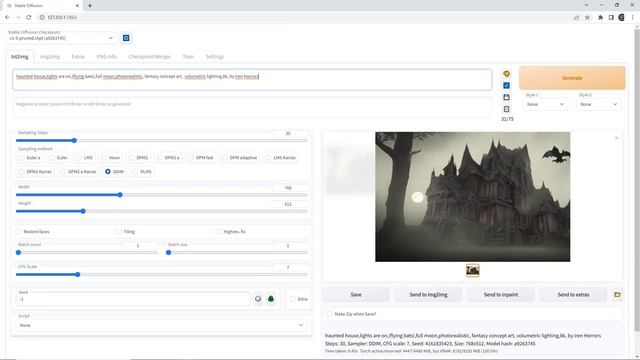Close the generated image preview with X
Screen dimensions: 640x360
pyautogui.click(x=616, y=138)
